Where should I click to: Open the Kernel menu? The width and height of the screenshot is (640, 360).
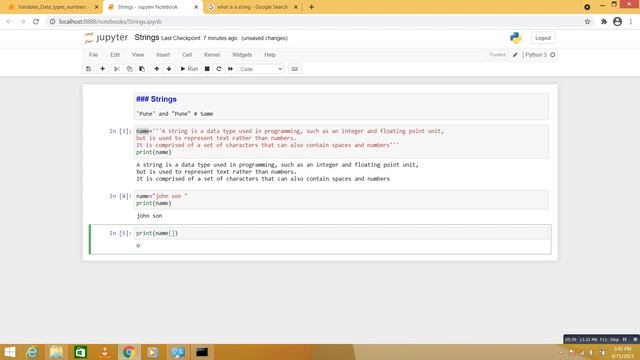[212, 55]
